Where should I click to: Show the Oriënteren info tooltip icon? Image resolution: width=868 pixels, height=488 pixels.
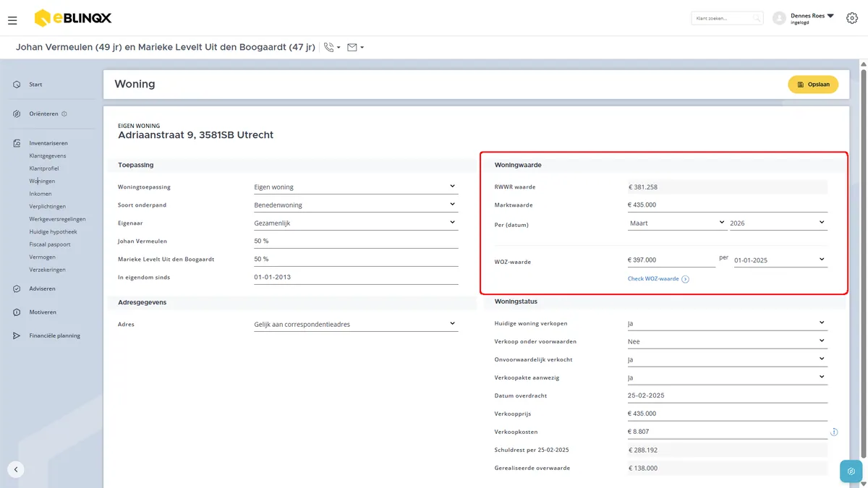coord(64,114)
